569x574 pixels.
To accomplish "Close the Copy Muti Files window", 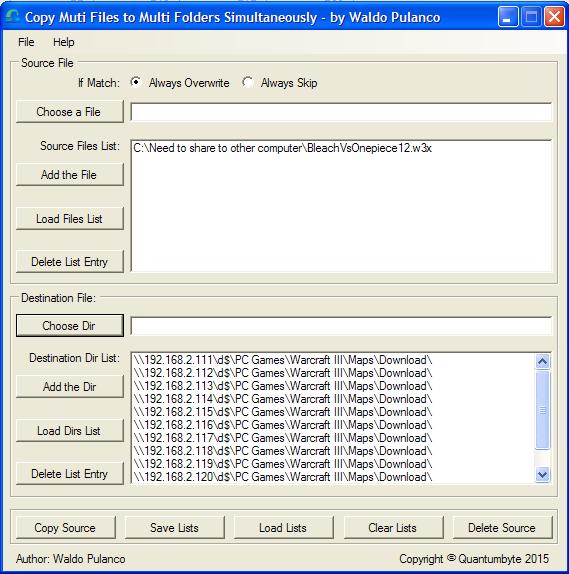I will pyautogui.click(x=554, y=17).
